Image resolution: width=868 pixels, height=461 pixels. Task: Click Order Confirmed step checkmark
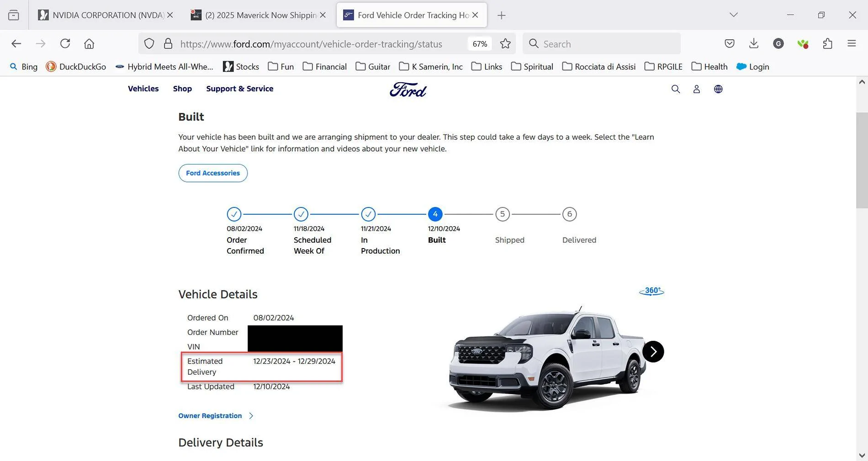click(234, 214)
